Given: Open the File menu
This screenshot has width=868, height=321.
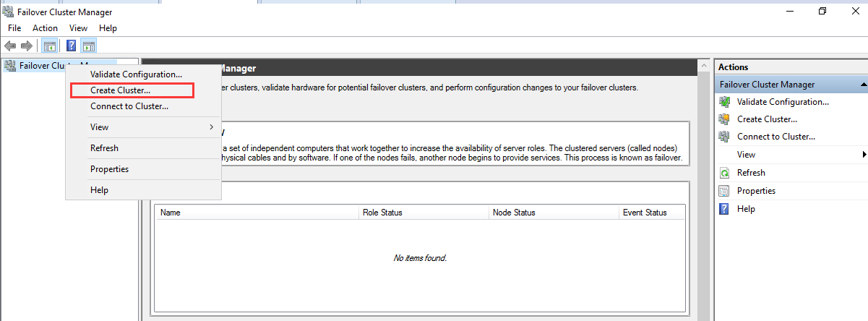Looking at the screenshot, I should pos(14,28).
